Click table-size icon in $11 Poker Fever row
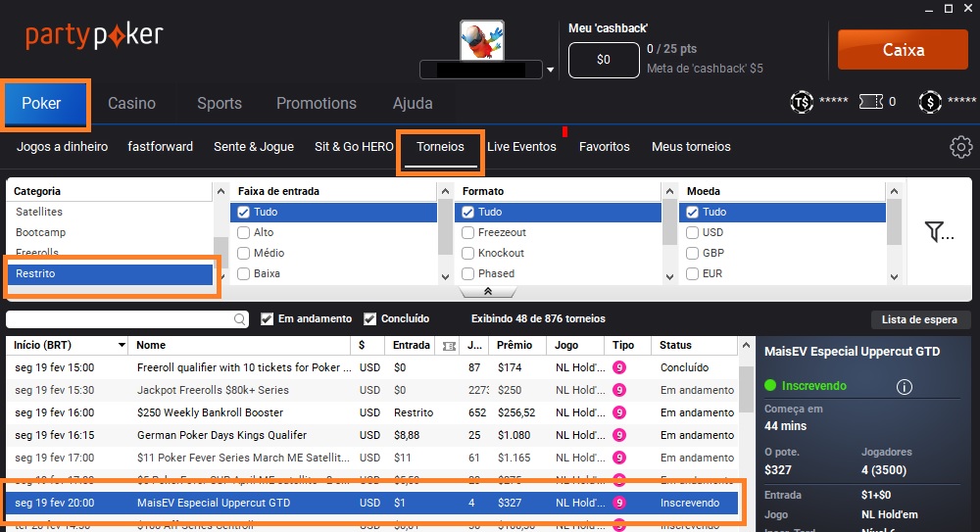Screen dimensions: 980x532 (618, 458)
